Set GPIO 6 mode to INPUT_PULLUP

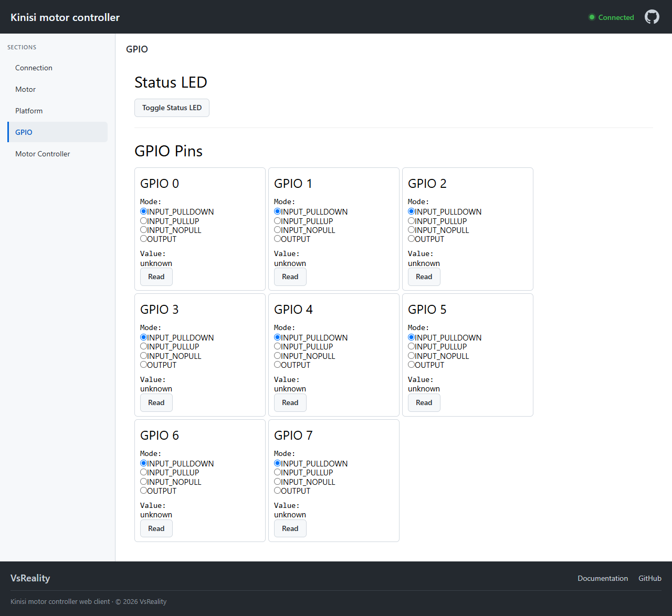tap(144, 472)
